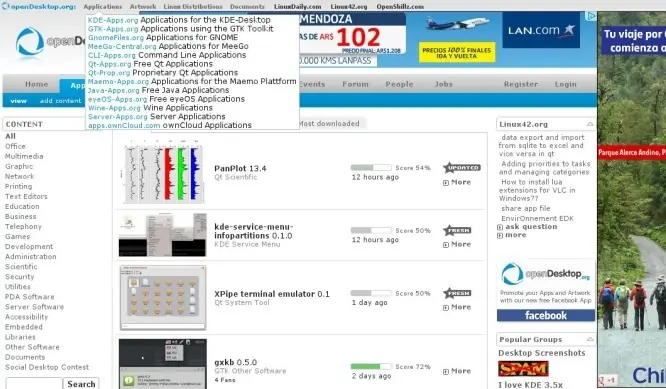666x389 pixels.
Task: Open LinuxDaily.com from the top bar
Action: [297, 6]
